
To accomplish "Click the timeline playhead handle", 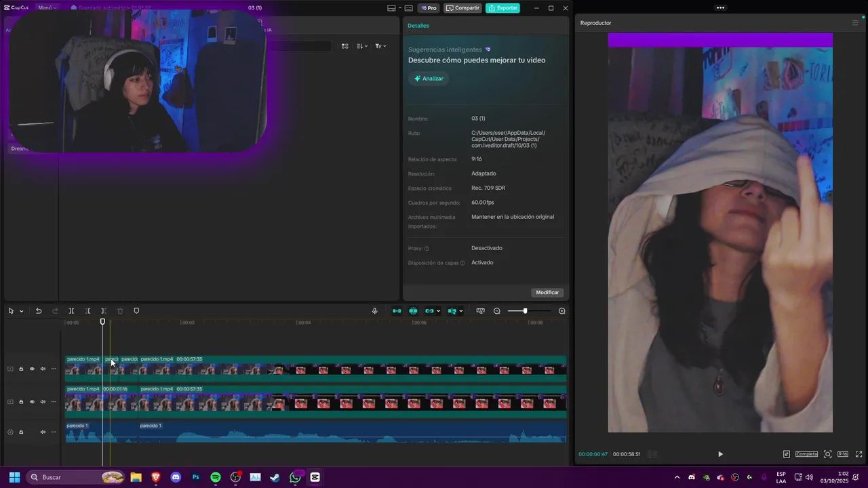I will tap(103, 322).
